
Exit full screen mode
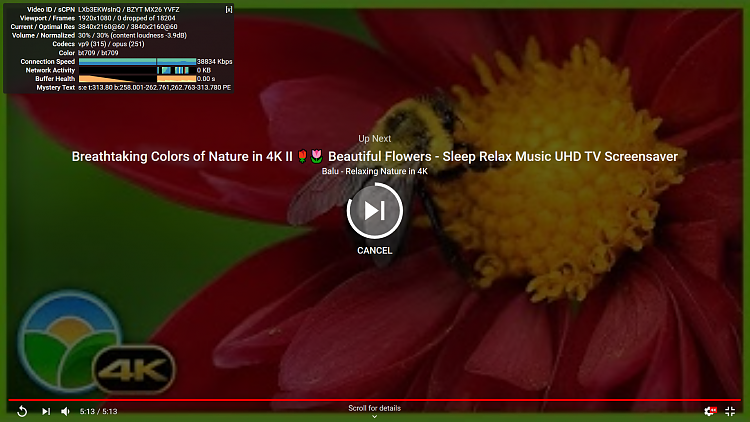[730, 411]
